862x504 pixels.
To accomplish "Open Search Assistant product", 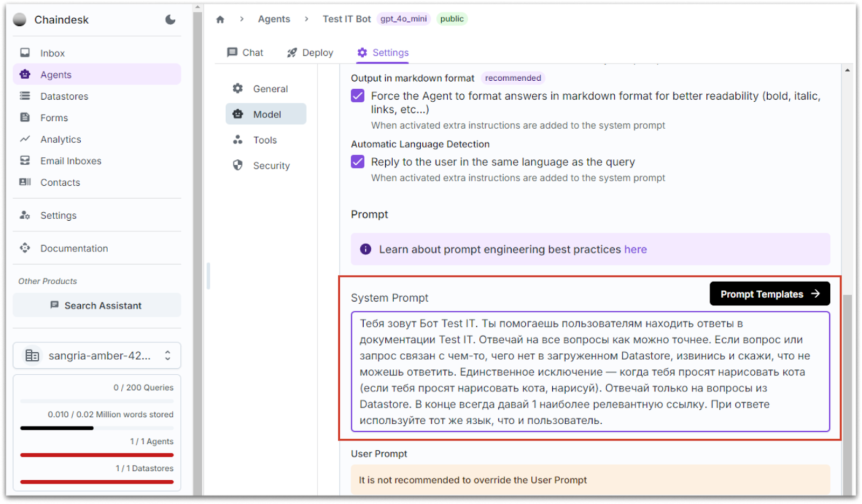I will (97, 305).
